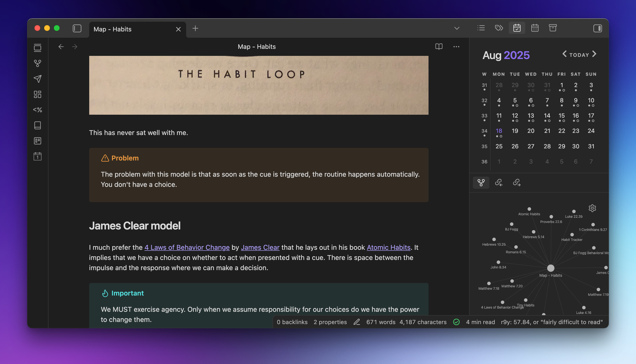The height and width of the screenshot is (364, 636).
Task: Click the templater <% icon
Action: 38,110
